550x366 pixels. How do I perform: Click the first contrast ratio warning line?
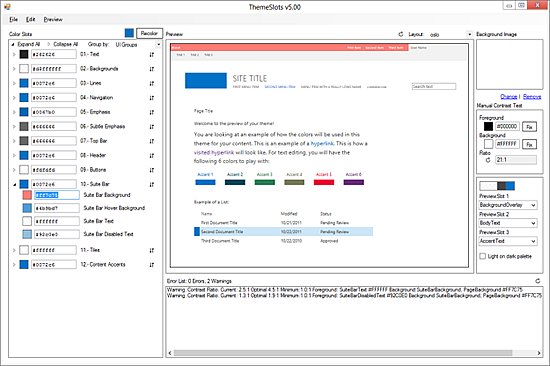click(344, 290)
